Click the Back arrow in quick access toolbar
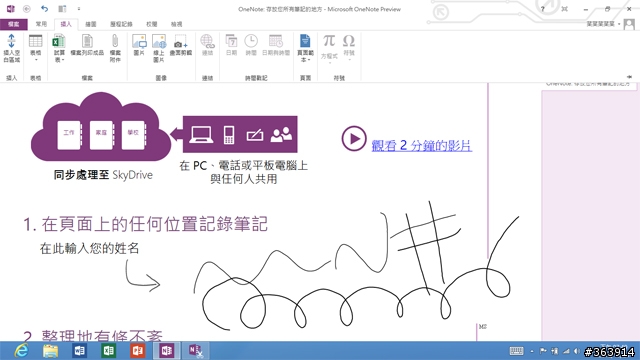Viewport: 640px width, 360px height. click(27, 9)
